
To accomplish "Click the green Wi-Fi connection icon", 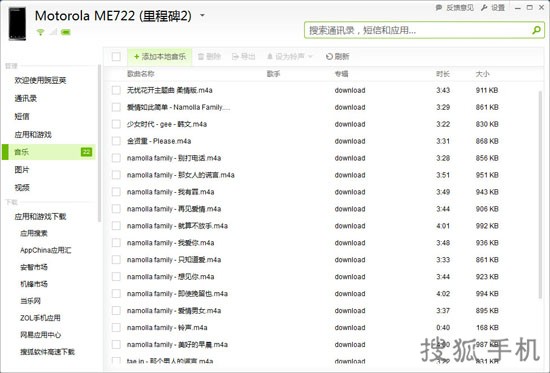I will click(40, 32).
